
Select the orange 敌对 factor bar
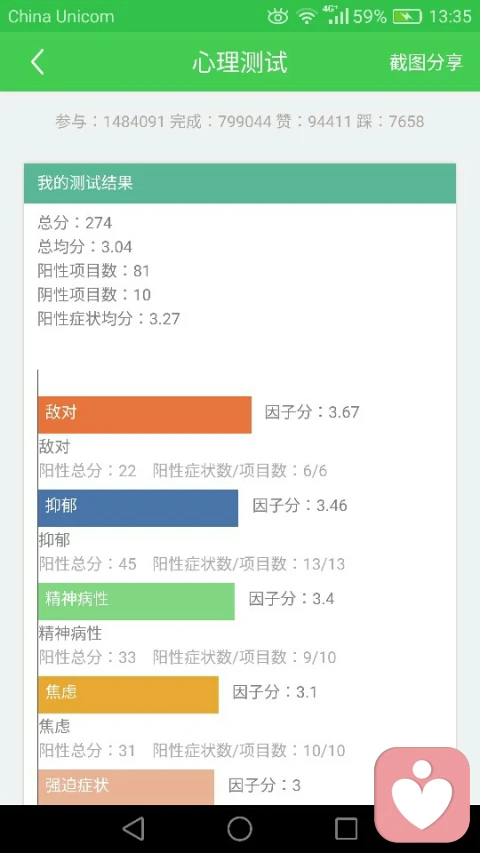pyautogui.click(x=145, y=415)
